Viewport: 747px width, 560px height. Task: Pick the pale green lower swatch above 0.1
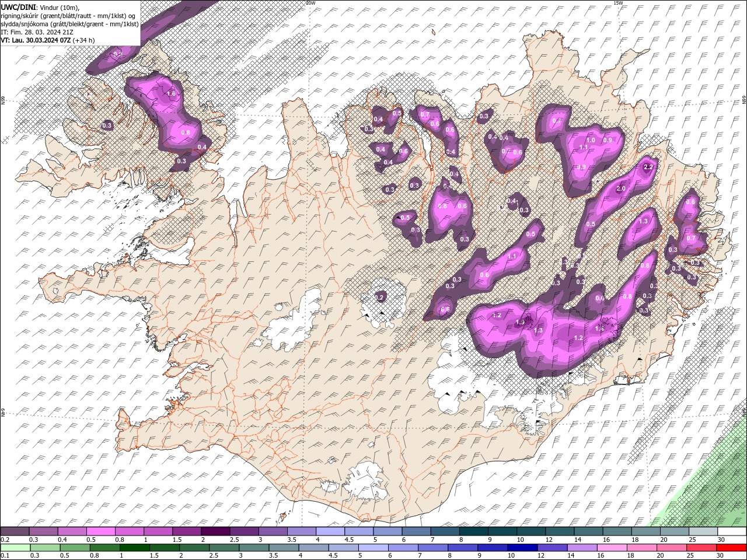tap(15, 548)
